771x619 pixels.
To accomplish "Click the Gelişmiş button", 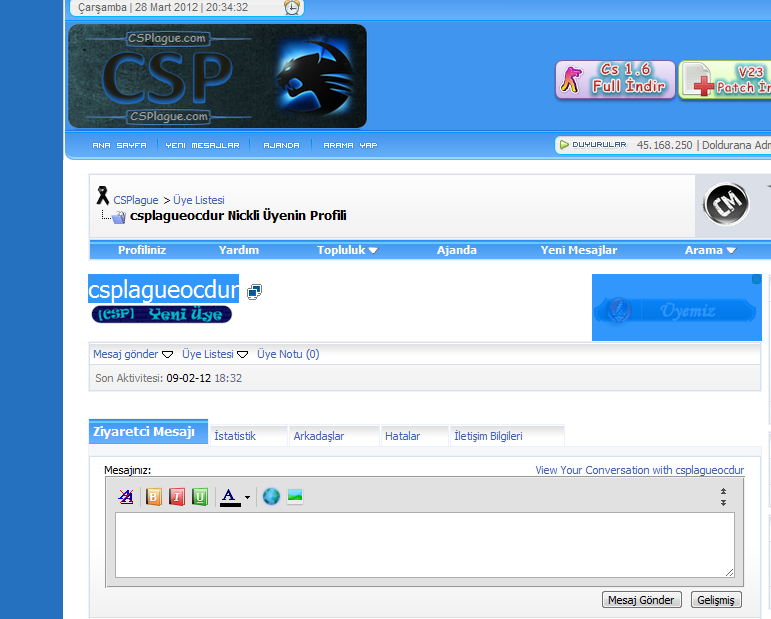I will [x=716, y=600].
